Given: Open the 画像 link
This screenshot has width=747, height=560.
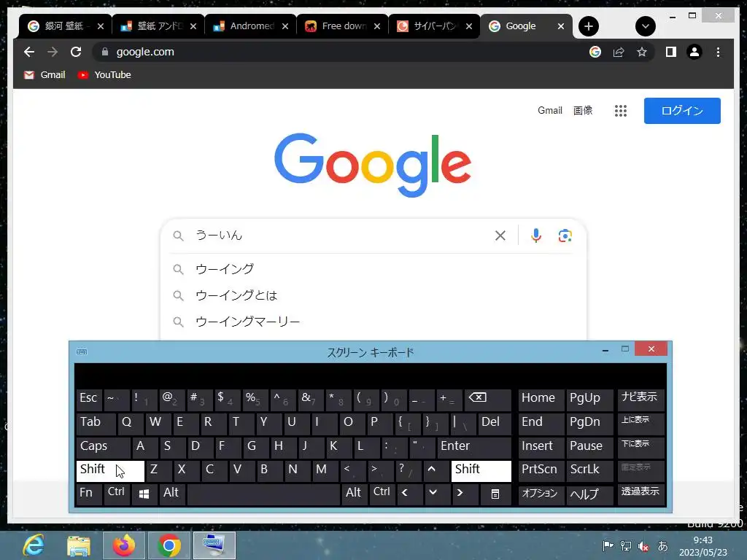Looking at the screenshot, I should 583,111.
